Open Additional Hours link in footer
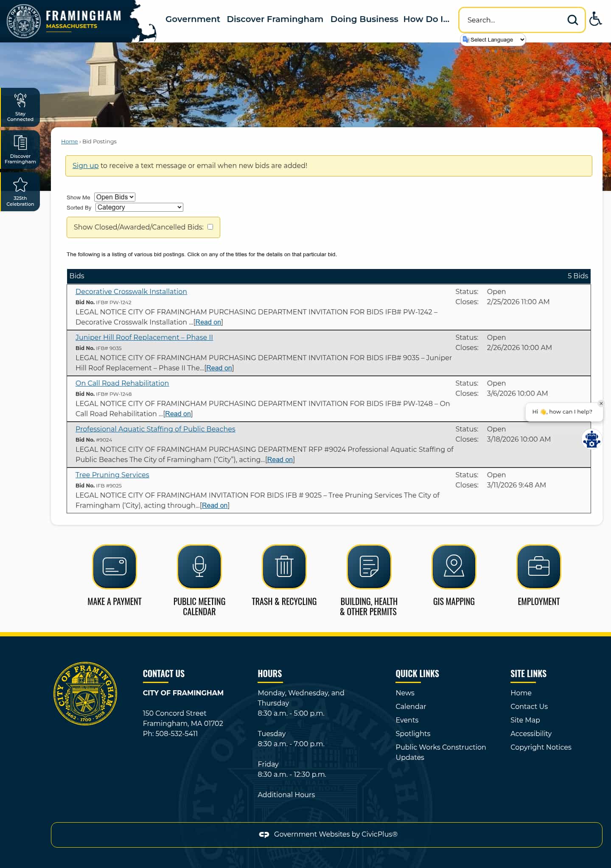 pyautogui.click(x=286, y=795)
